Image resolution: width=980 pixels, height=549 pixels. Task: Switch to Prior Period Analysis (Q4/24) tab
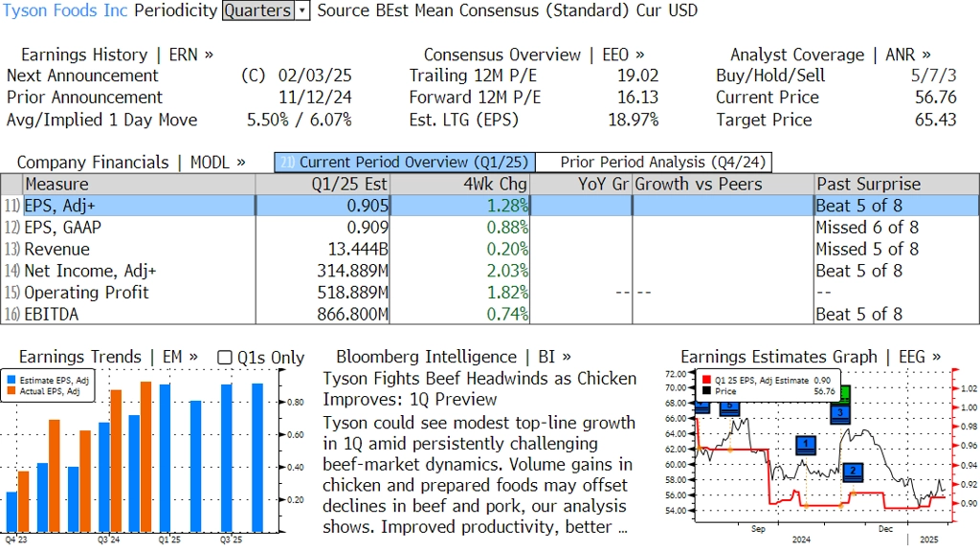tap(655, 163)
